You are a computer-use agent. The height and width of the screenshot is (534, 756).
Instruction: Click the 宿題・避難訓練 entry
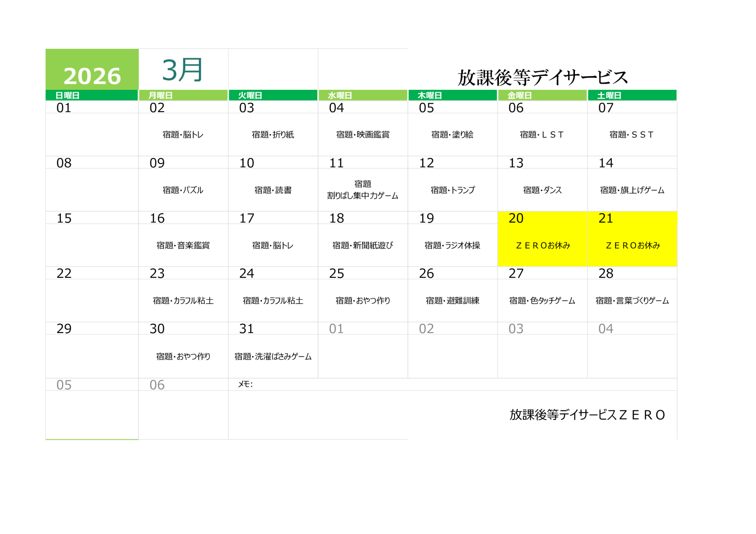click(452, 301)
